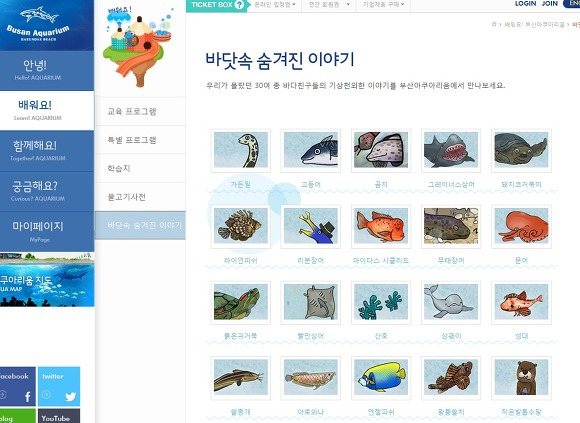
Task: Open the gurnard (성대) picture
Action: tap(521, 302)
